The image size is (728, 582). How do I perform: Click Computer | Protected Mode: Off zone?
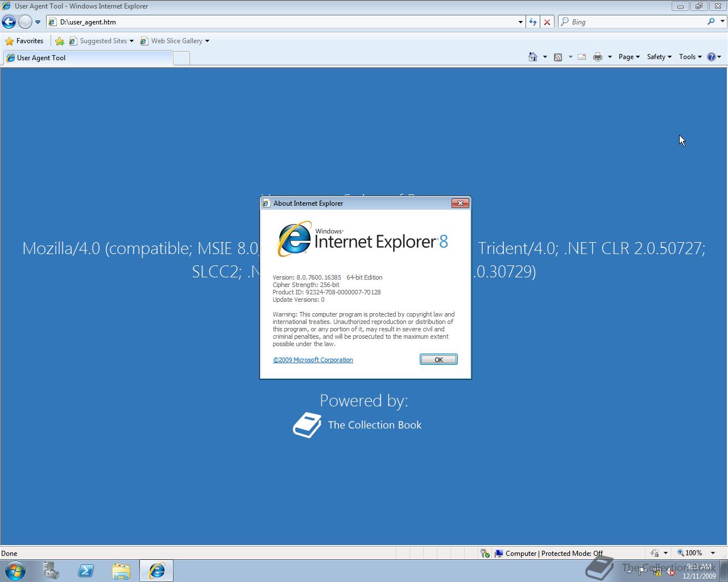pyautogui.click(x=549, y=554)
